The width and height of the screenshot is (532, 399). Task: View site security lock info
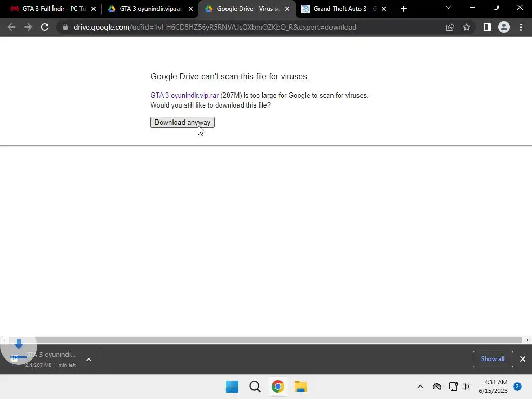click(x=65, y=27)
